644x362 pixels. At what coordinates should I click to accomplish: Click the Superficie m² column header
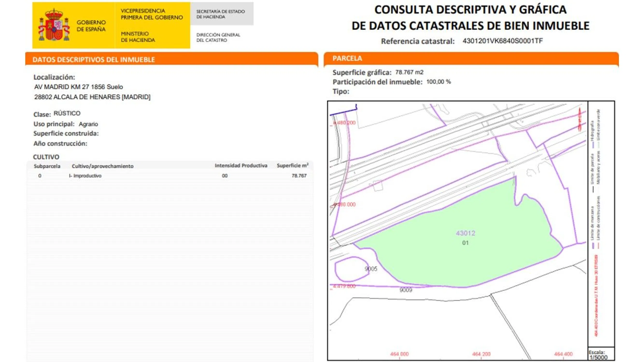coord(292,166)
